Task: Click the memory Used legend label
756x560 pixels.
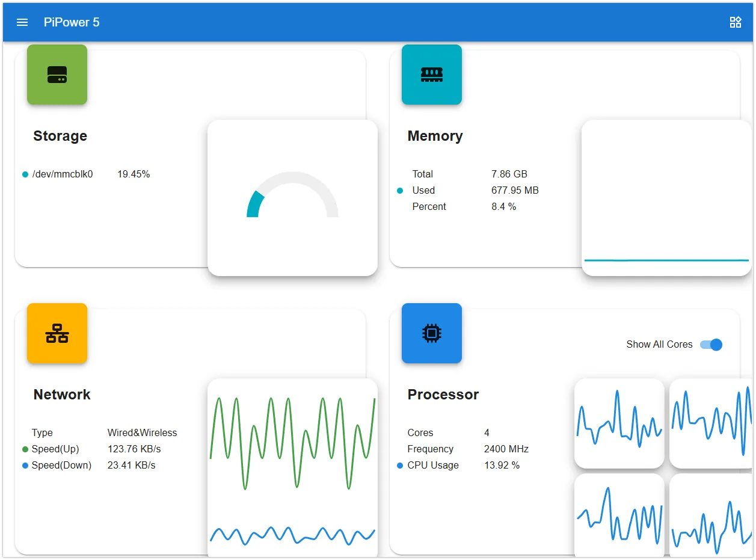Action: 423,191
